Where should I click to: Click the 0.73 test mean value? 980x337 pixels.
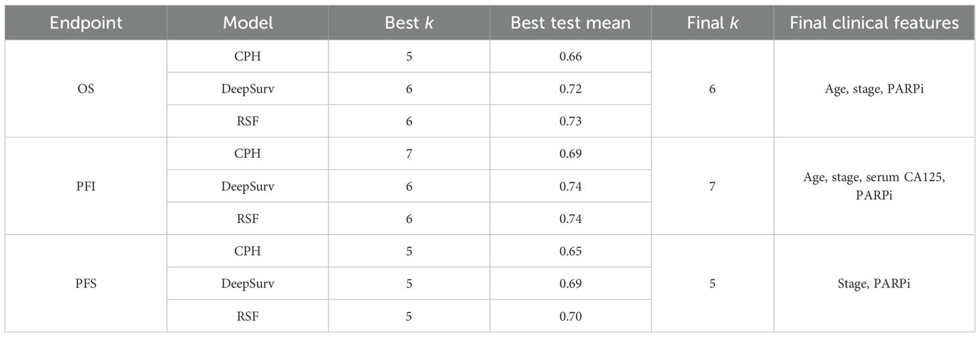pyautogui.click(x=570, y=121)
